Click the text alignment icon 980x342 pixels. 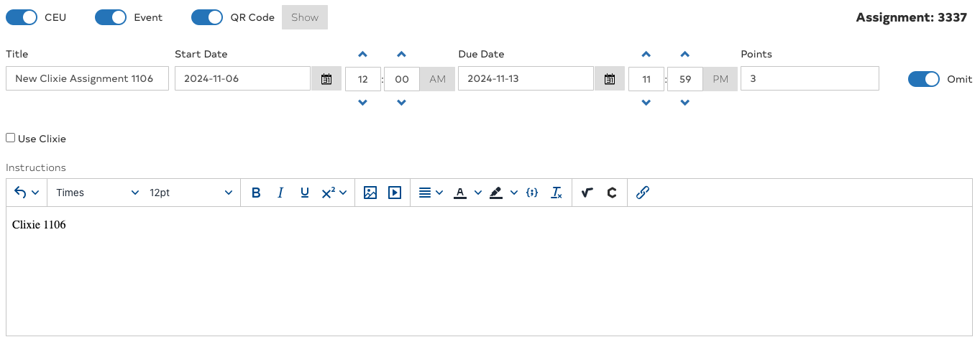pyautogui.click(x=425, y=193)
